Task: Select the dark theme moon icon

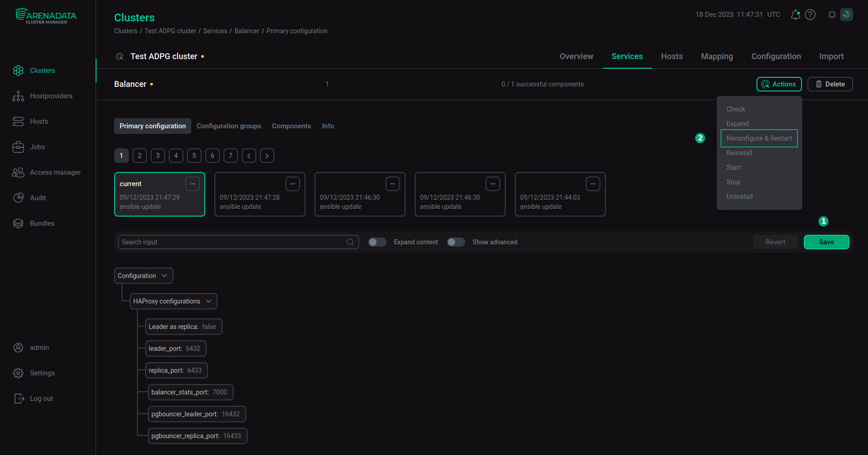Action: (x=847, y=15)
